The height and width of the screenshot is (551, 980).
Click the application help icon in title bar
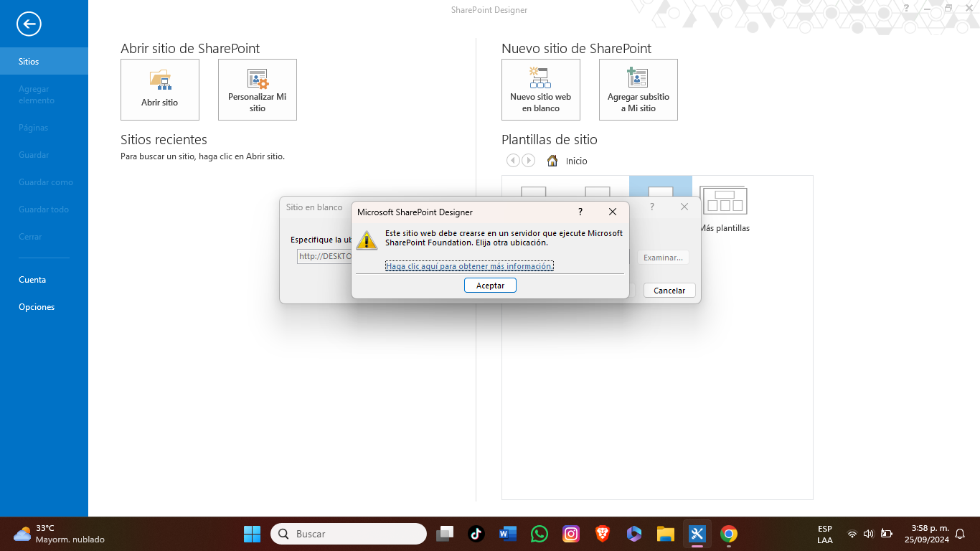pyautogui.click(x=906, y=8)
